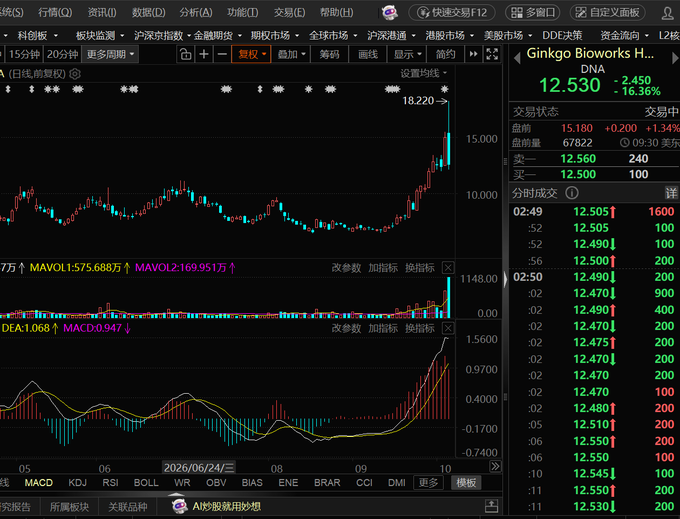Switch to the CCI indicator
Viewport: 680px width, 519px height.
[364, 483]
